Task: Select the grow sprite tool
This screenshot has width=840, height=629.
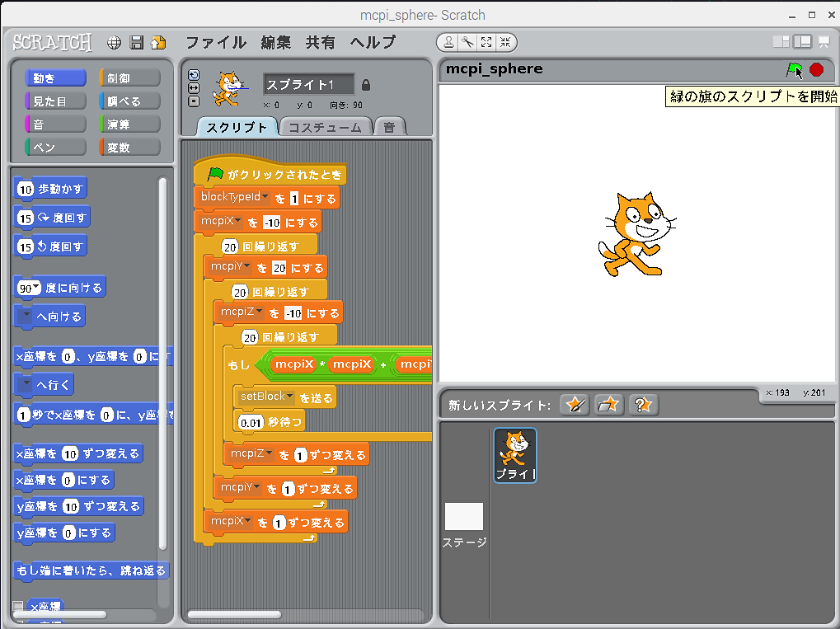Action: 486,42
